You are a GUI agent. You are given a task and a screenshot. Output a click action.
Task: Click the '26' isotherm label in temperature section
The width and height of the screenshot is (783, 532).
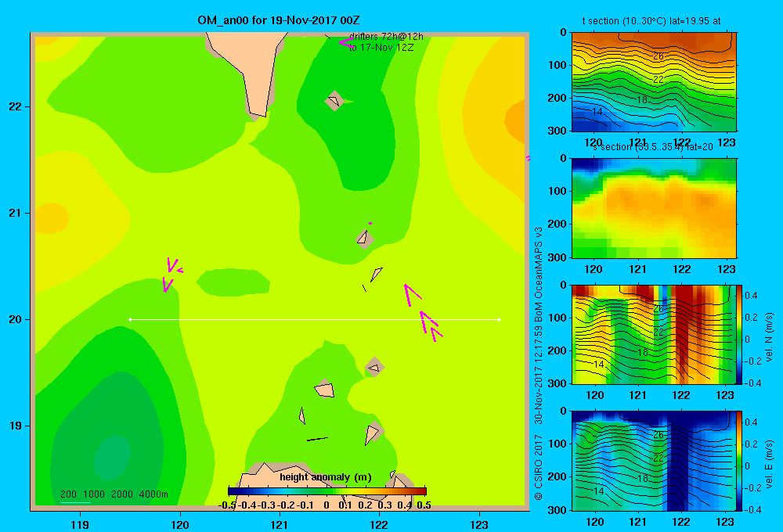(x=659, y=56)
